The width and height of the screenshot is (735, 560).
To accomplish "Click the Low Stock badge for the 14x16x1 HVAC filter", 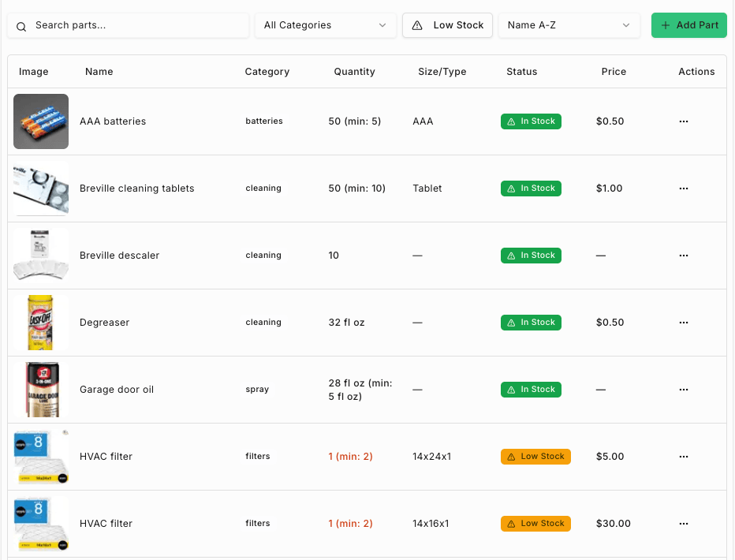I will click(x=535, y=523).
